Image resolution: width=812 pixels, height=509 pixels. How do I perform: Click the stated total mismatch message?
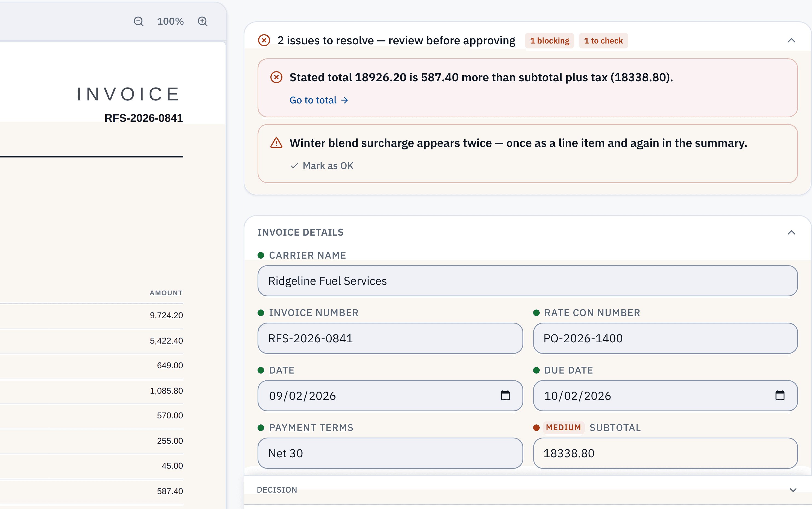point(481,77)
